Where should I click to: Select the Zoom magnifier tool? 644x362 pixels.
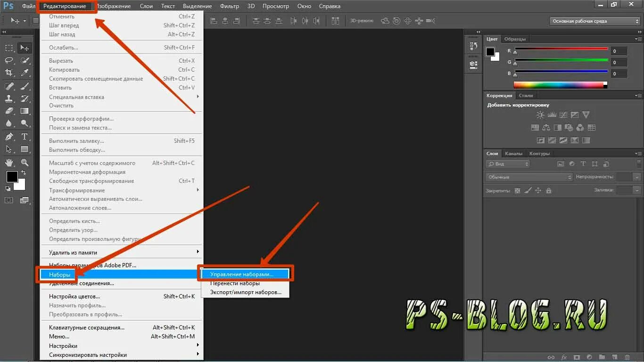25,163
